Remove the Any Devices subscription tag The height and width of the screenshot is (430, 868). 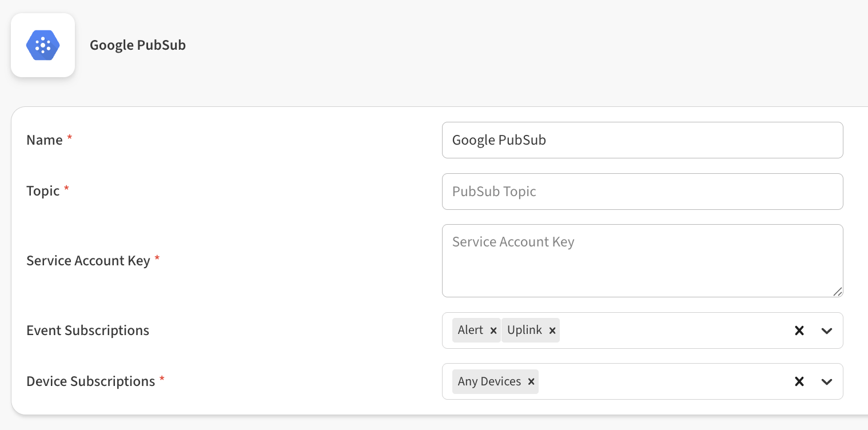click(531, 381)
